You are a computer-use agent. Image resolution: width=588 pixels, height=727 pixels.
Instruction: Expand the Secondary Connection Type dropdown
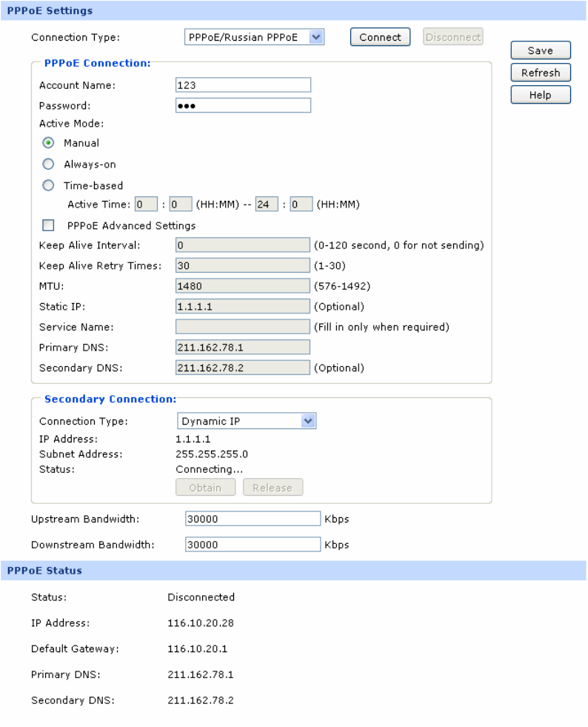click(247, 422)
